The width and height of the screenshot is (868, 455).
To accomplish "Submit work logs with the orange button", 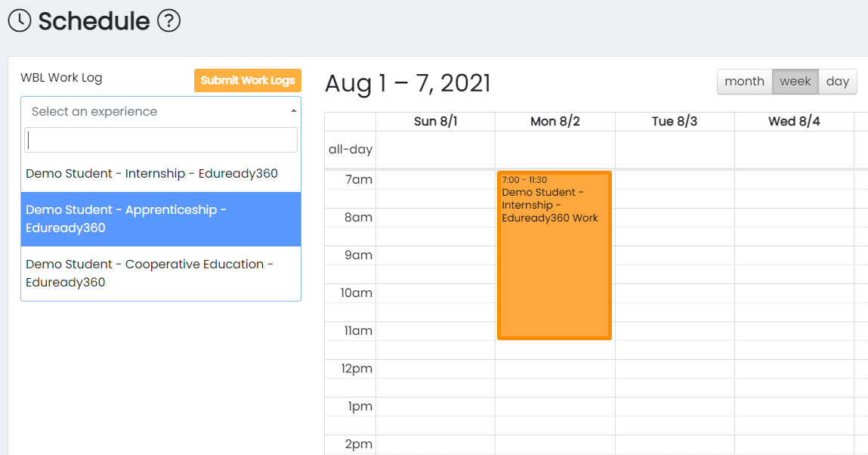I will pos(248,80).
